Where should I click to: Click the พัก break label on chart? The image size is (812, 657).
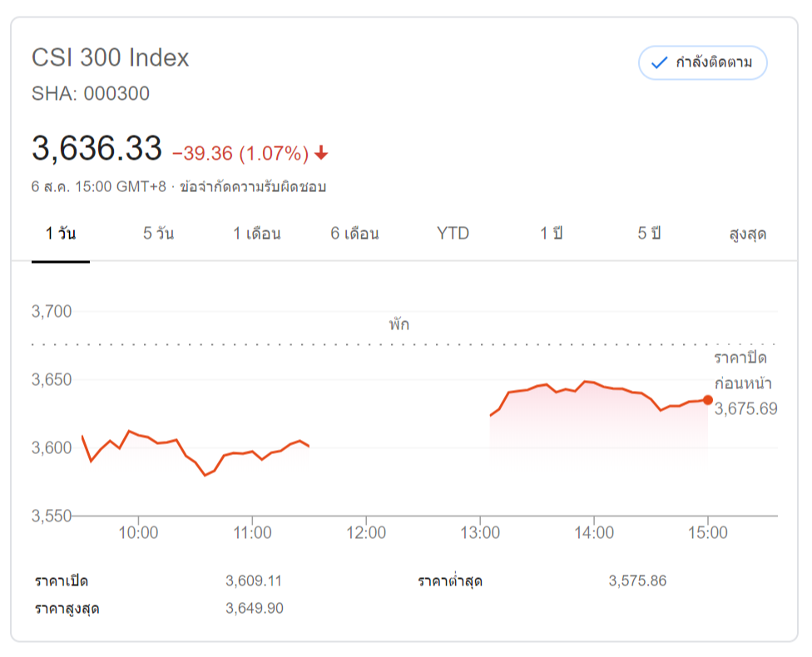pos(399,324)
